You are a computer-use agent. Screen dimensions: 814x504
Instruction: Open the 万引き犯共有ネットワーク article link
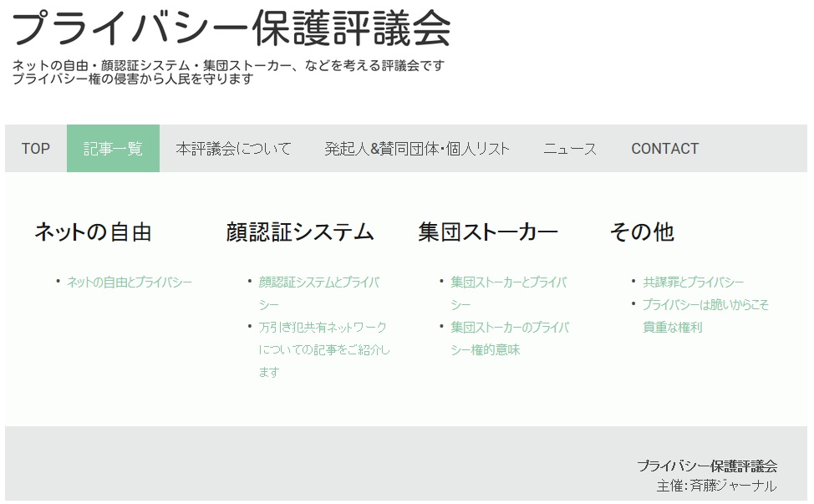324,349
